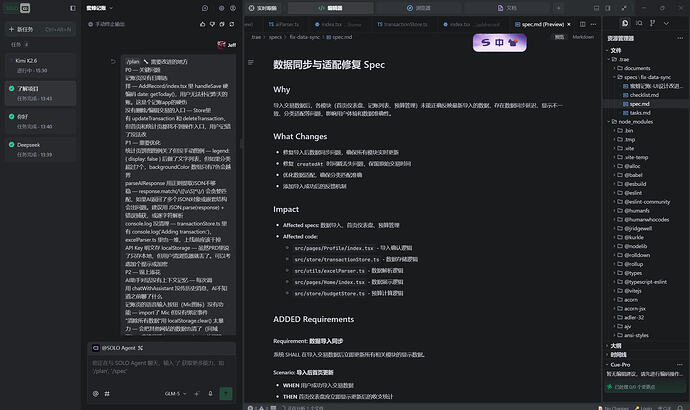Collapse the specs\fix-data-sync folder
Image resolution: width=690 pixels, height=410 pixels.
coord(646,77)
